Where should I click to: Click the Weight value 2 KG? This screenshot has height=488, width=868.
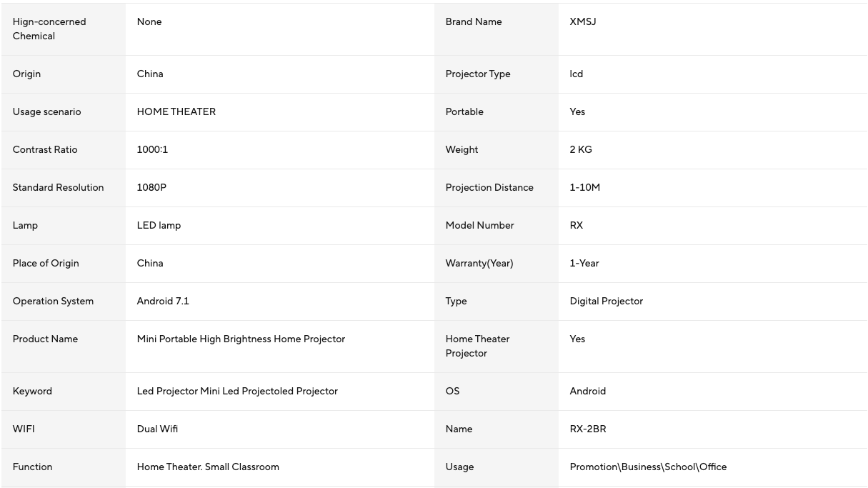click(x=581, y=149)
